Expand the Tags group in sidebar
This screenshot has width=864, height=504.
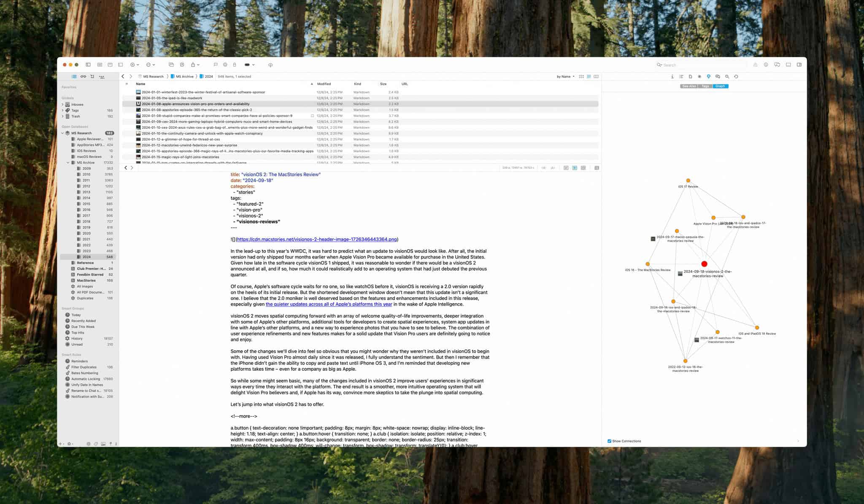click(x=63, y=111)
